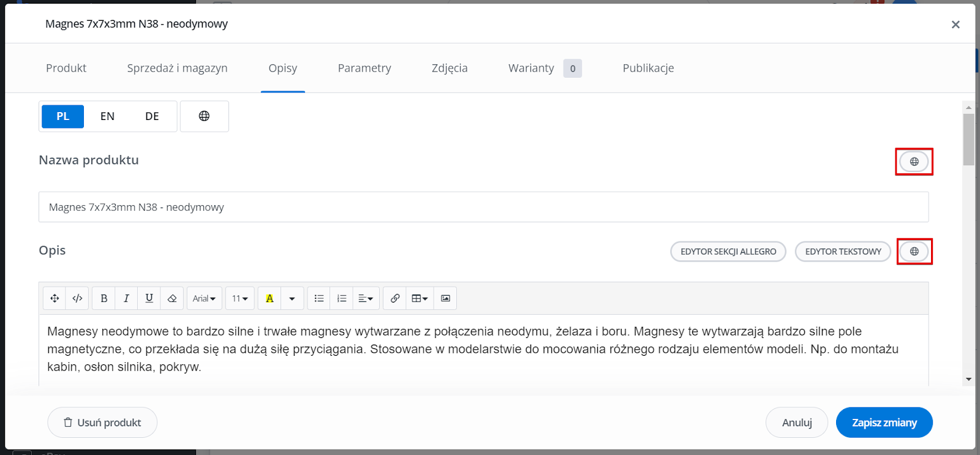980x455 pixels.
Task: Apply italic formatting in description editor
Action: click(x=126, y=298)
